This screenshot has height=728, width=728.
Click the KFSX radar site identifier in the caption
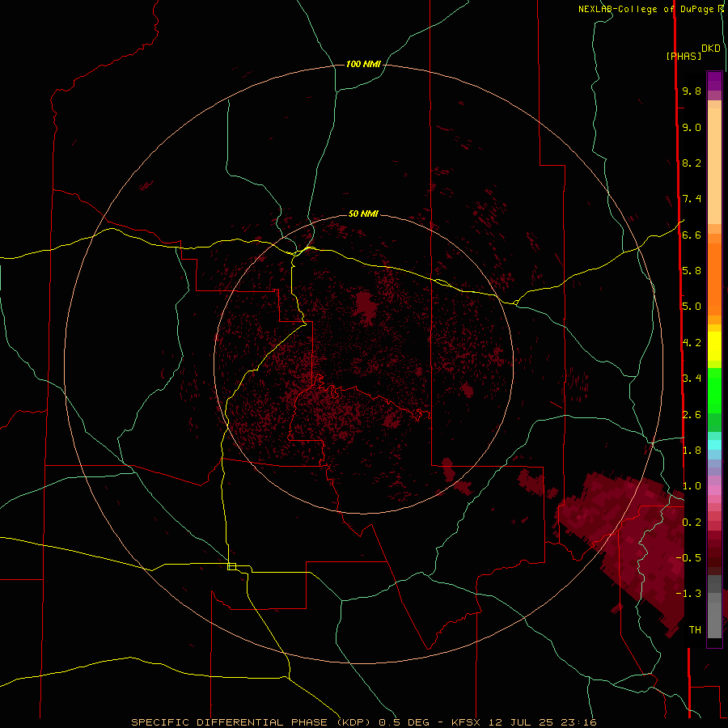(467, 722)
